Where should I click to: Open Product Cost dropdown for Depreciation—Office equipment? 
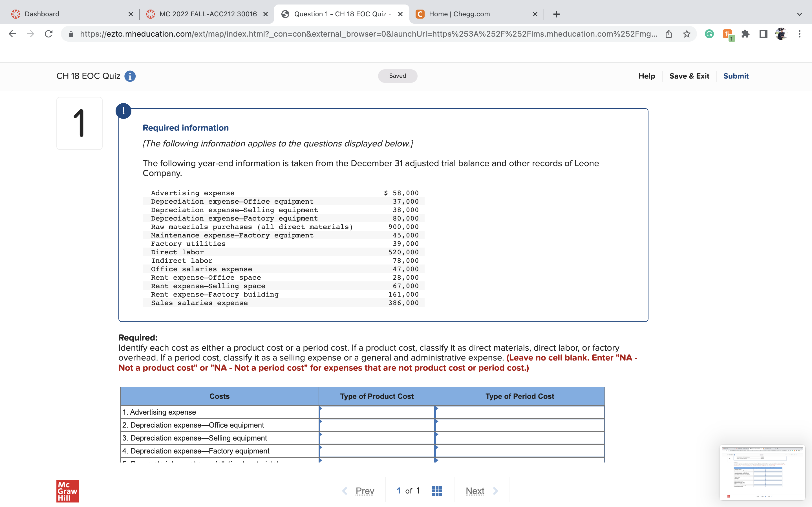click(x=376, y=425)
